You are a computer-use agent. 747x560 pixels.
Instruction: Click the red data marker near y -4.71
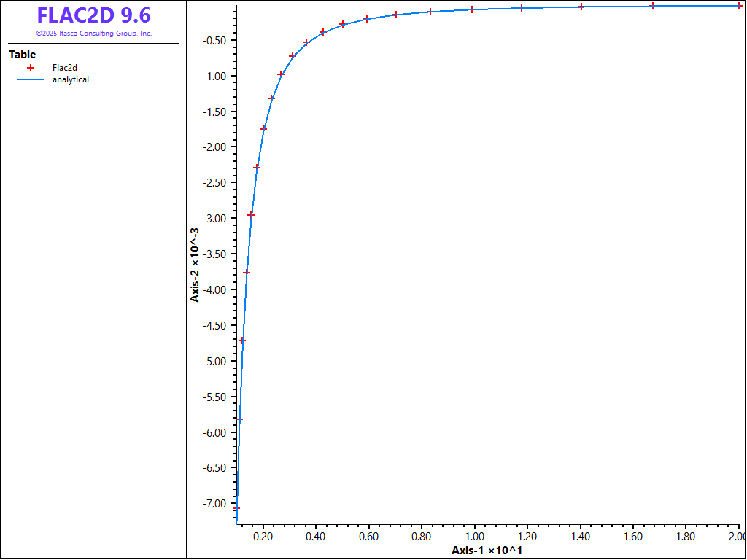coord(242,341)
